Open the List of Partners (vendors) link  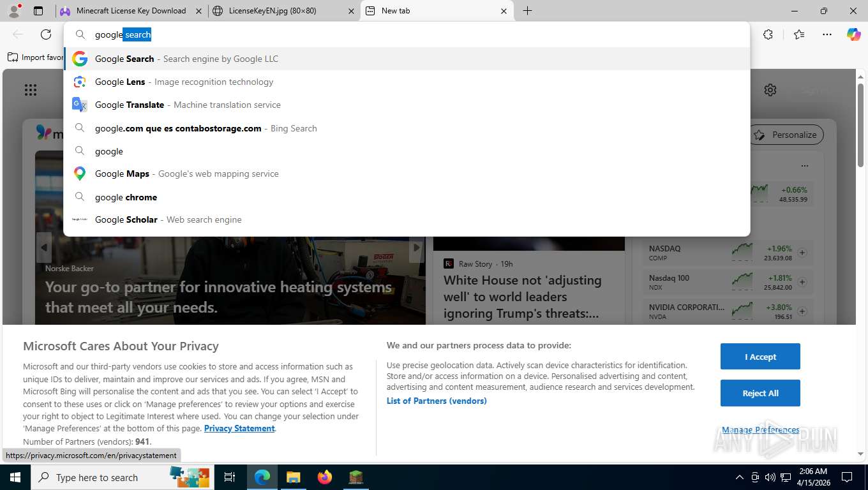tap(437, 401)
